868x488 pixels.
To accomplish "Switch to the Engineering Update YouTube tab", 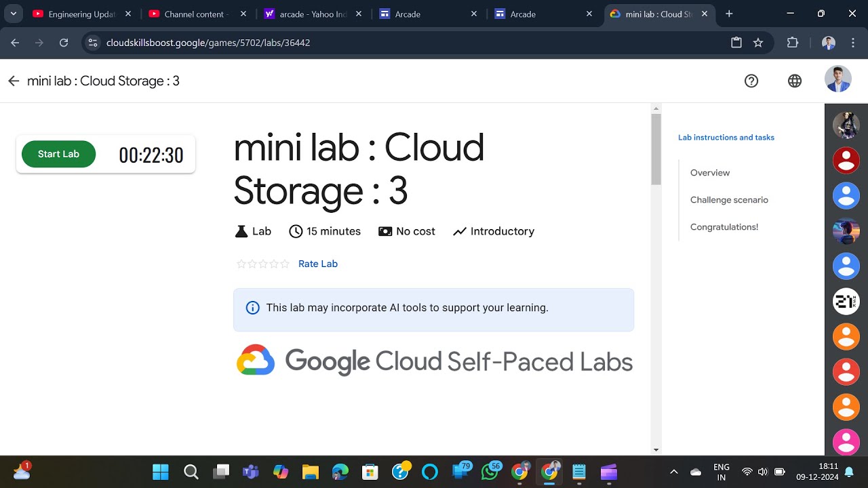I will tap(80, 14).
